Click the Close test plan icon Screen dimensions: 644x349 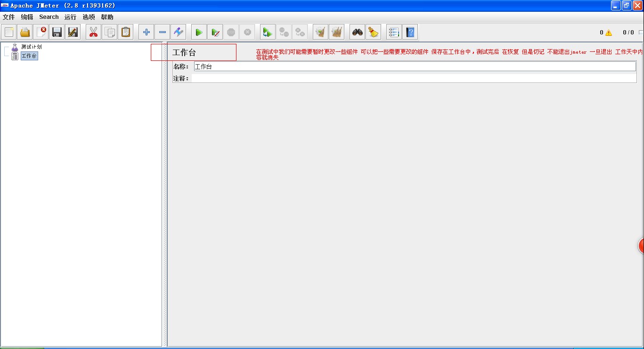pos(41,32)
